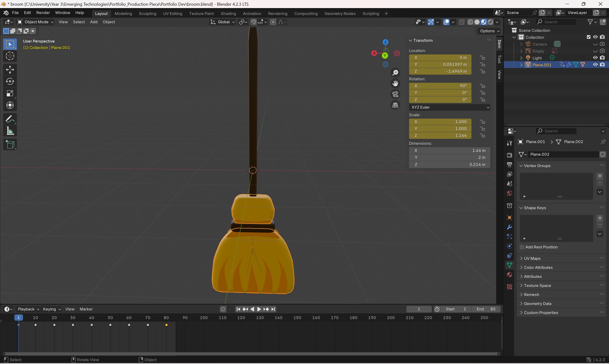Toggle auto keying record button

[223, 309]
